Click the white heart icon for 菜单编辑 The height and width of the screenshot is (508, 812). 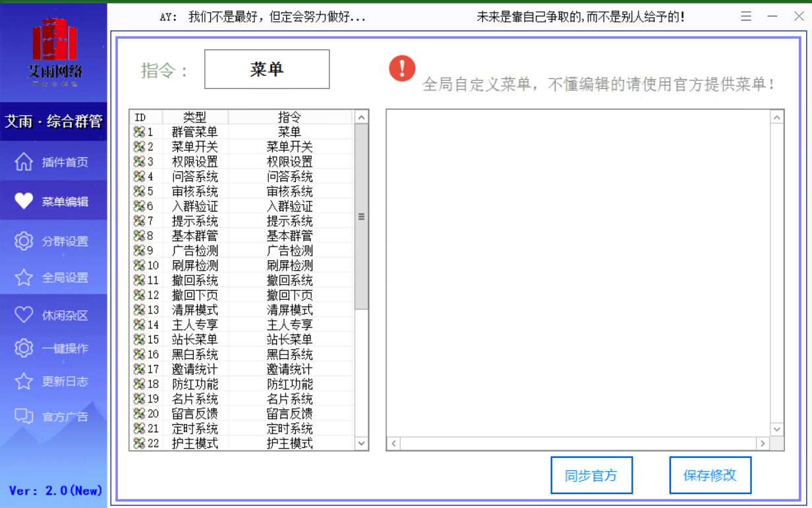coord(24,202)
